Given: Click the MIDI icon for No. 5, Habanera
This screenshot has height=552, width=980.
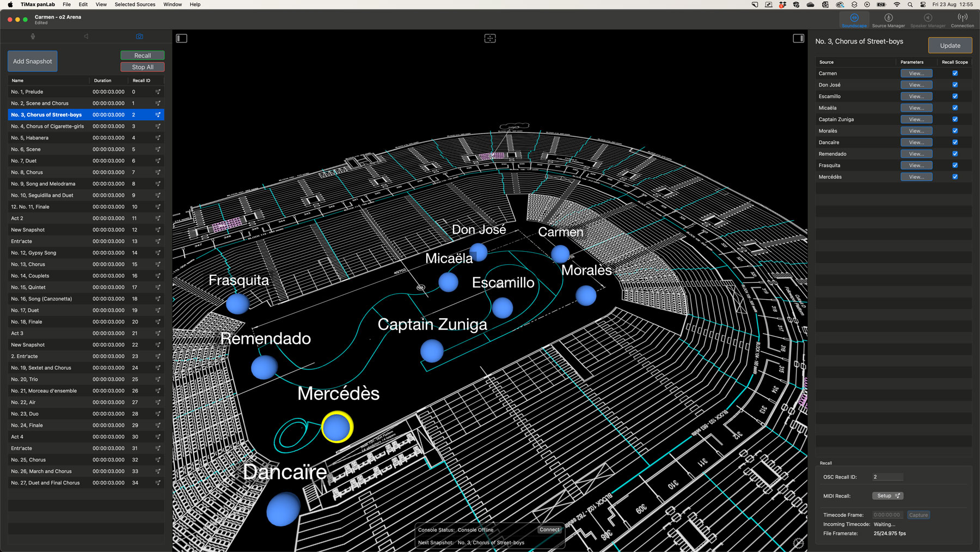Looking at the screenshot, I should [158, 138].
